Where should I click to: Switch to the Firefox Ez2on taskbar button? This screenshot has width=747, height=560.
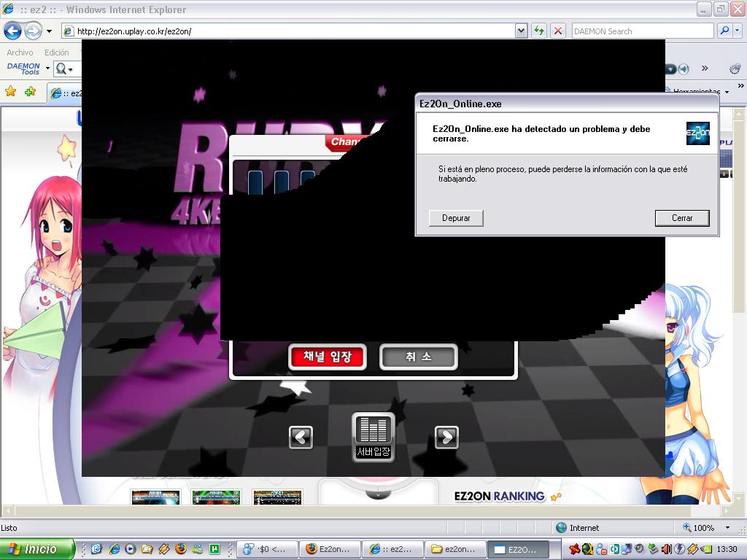330,550
